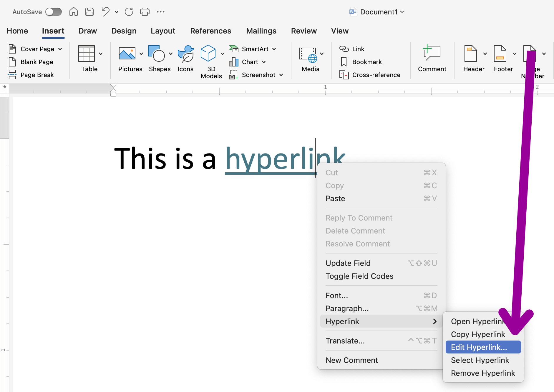Click the Bookmark button
This screenshot has height=392, width=554.
pyautogui.click(x=361, y=62)
